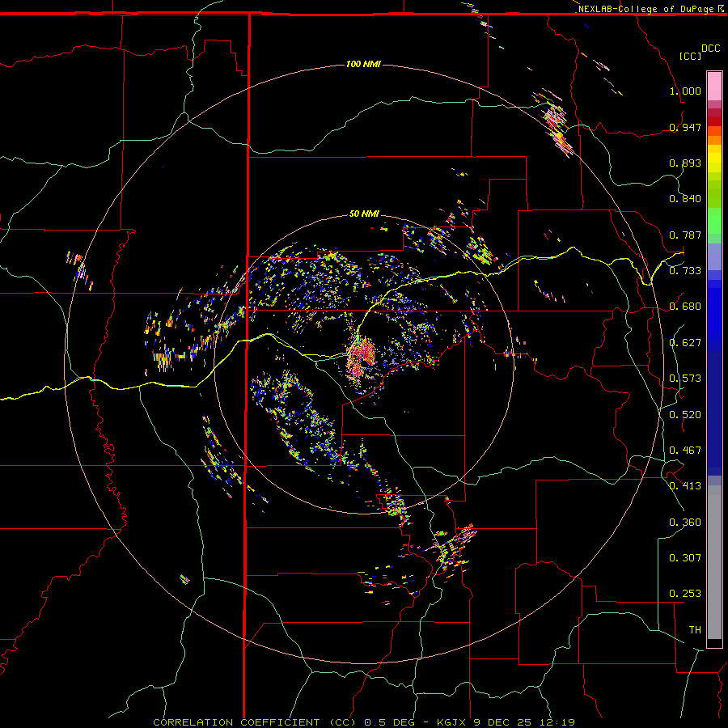728x728 pixels.
Task: Click the 0.253 scale value
Action: pos(685,594)
